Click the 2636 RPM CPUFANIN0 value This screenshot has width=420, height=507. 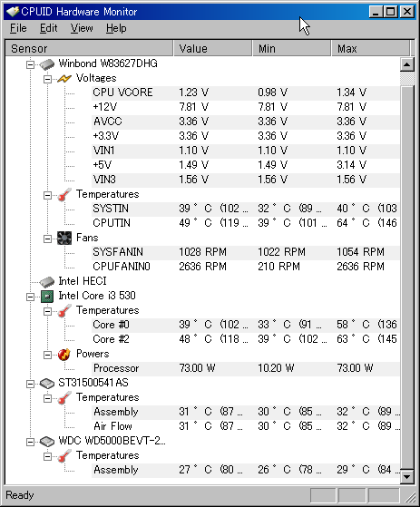[x=202, y=267]
